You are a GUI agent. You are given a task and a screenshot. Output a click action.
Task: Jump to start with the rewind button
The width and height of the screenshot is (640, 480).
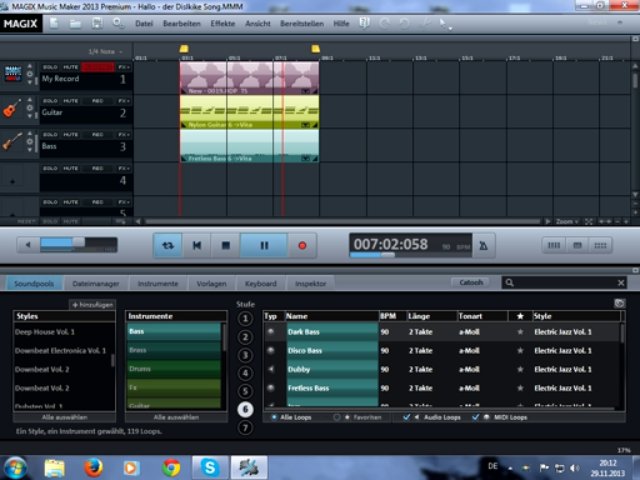[x=197, y=244]
